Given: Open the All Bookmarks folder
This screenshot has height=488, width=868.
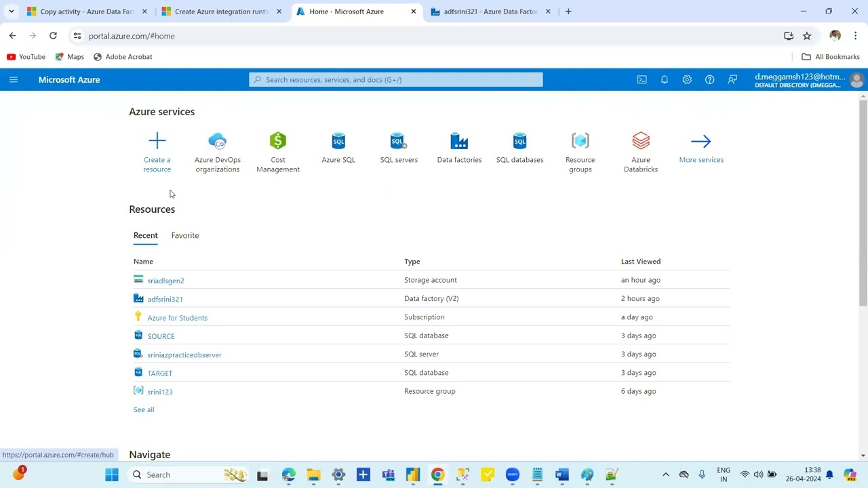Looking at the screenshot, I should coord(831,57).
